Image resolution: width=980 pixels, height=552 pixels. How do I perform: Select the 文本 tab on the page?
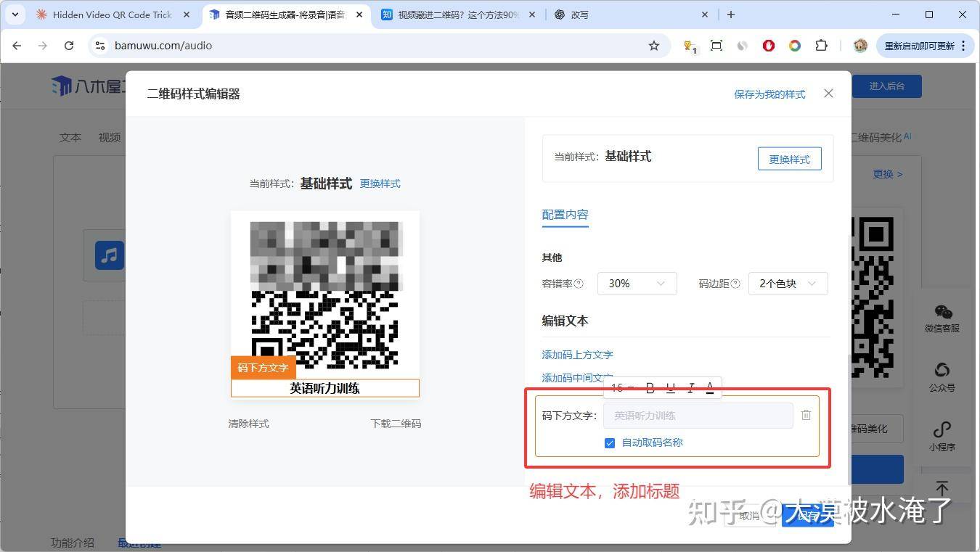click(70, 137)
